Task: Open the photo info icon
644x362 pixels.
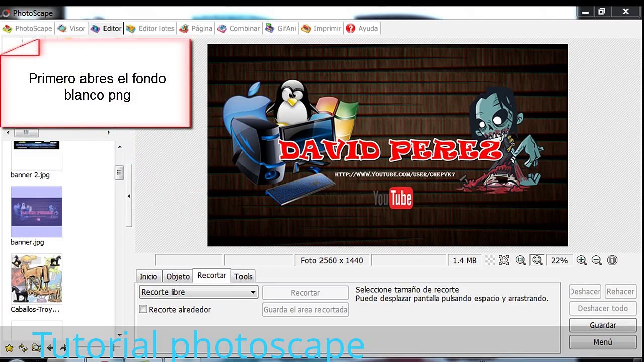Action: pyautogui.click(x=612, y=260)
